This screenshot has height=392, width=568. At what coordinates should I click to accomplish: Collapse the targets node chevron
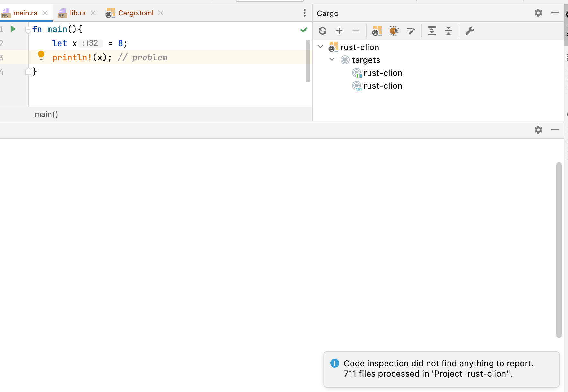(332, 59)
